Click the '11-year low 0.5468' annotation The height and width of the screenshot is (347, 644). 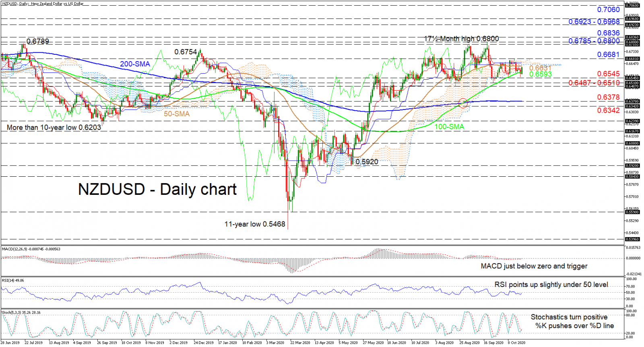pos(255,224)
